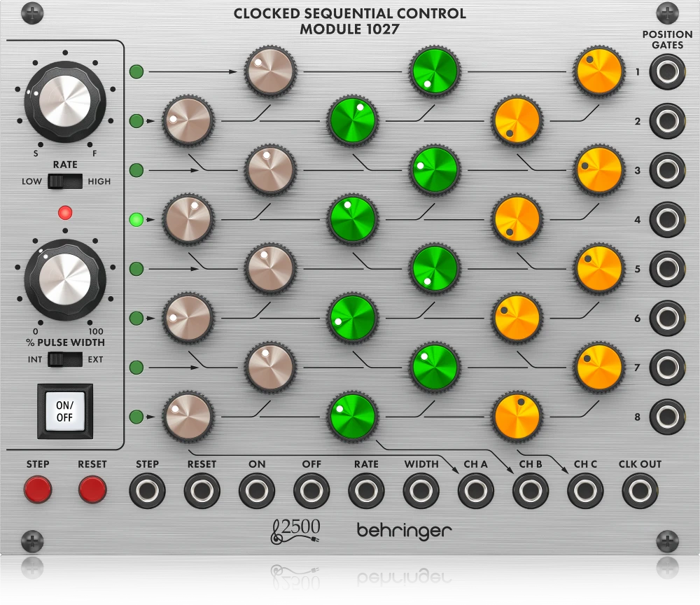The image size is (700, 605).
Task: Click the CH C output jack
Action: [x=585, y=491]
